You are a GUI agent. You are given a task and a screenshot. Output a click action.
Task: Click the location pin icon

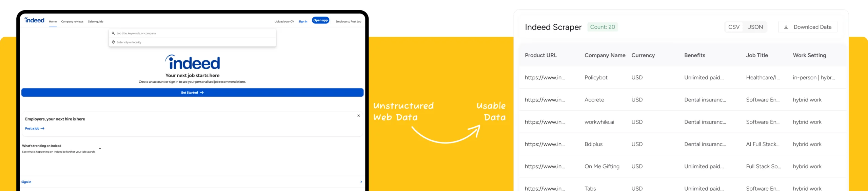(113, 42)
